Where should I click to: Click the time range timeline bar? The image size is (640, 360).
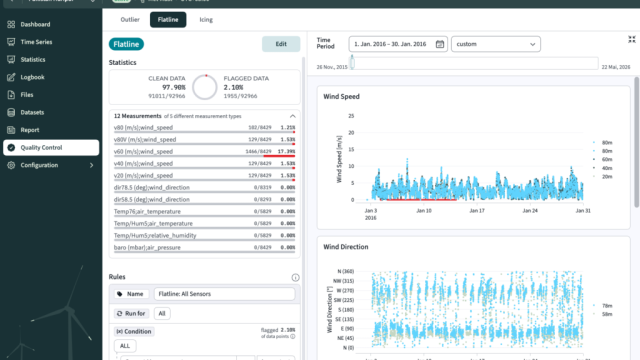pos(473,63)
